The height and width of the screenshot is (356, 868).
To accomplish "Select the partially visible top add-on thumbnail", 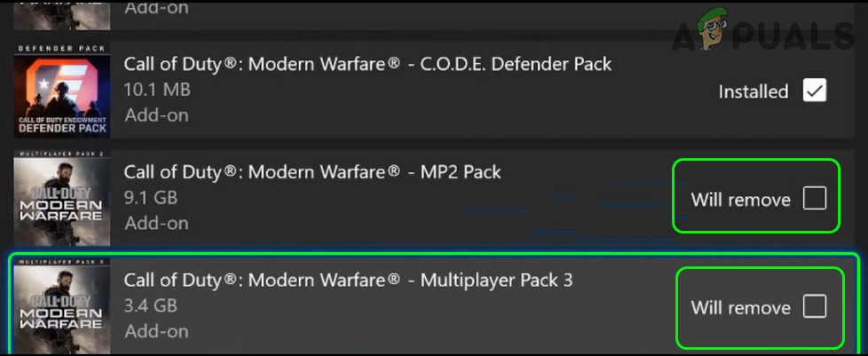I will (x=62, y=14).
